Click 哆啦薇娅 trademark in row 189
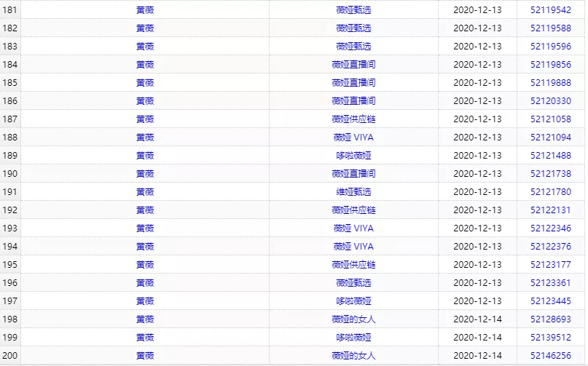 point(353,156)
